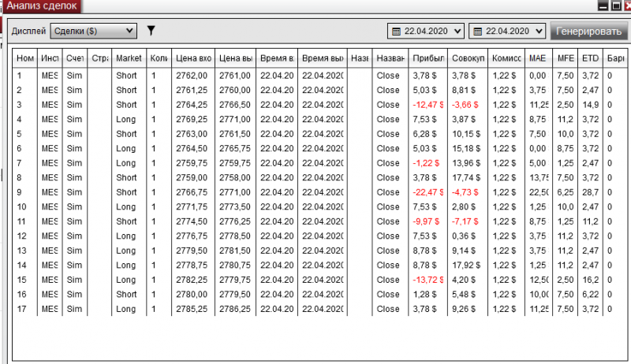
Task: Click the calendar icon in start date field
Action: pyautogui.click(x=396, y=32)
